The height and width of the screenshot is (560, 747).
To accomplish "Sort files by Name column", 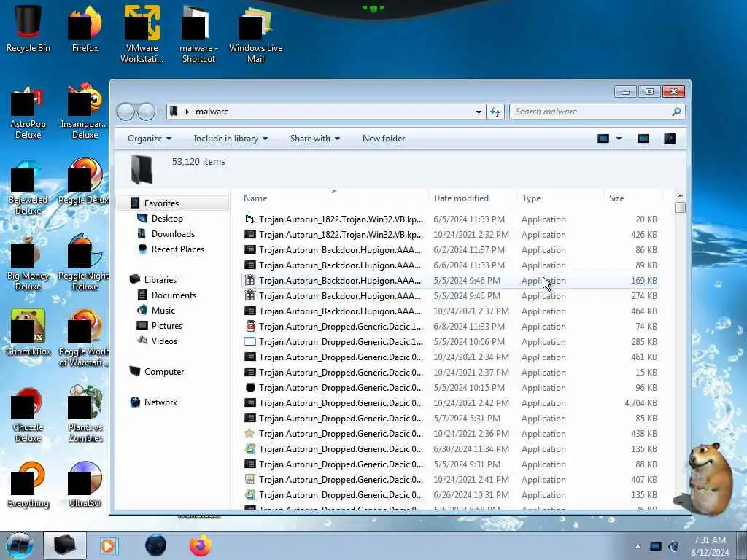I will coord(333,198).
